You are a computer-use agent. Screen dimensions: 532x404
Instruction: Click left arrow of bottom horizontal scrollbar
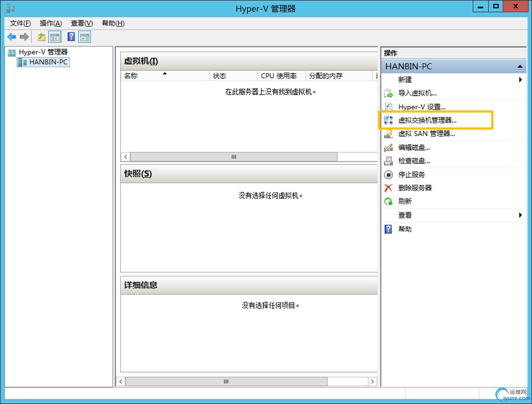pos(121,382)
